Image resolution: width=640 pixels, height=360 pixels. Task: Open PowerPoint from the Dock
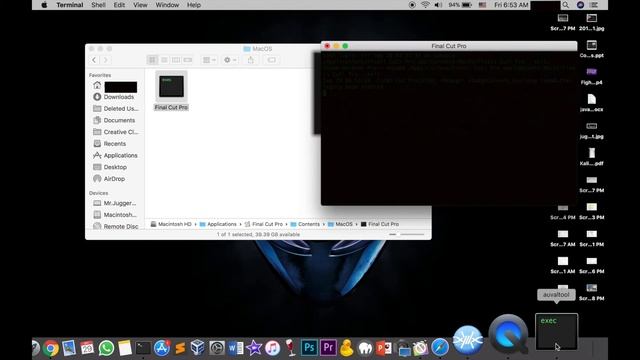pyautogui.click(x=383, y=348)
